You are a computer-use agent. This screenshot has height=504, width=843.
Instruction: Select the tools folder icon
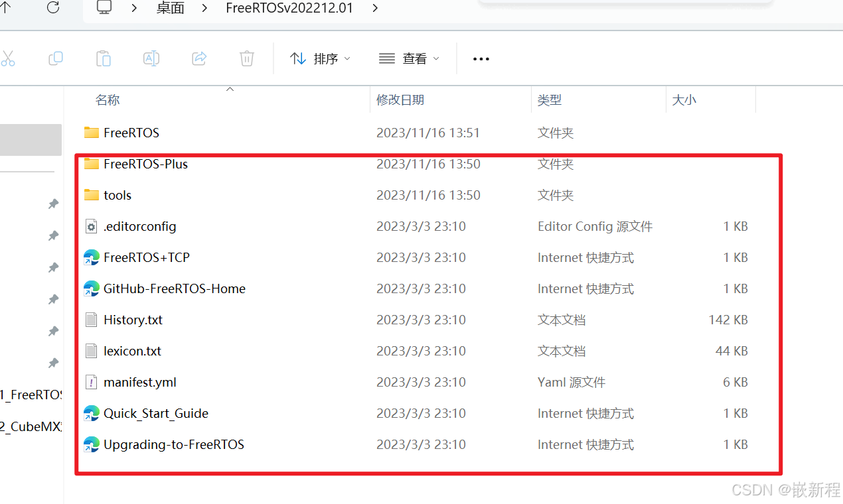(92, 195)
